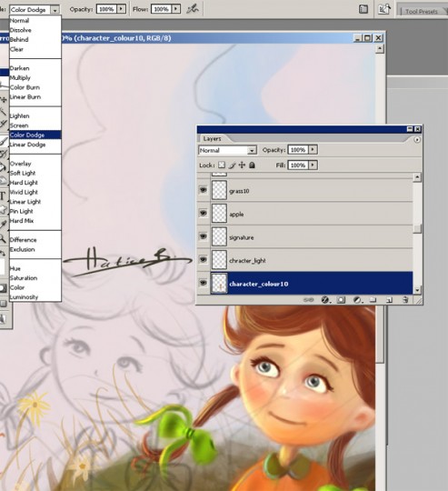The height and width of the screenshot is (491, 448).
Task: Open the Fill percentage arrow
Action: coord(313,165)
